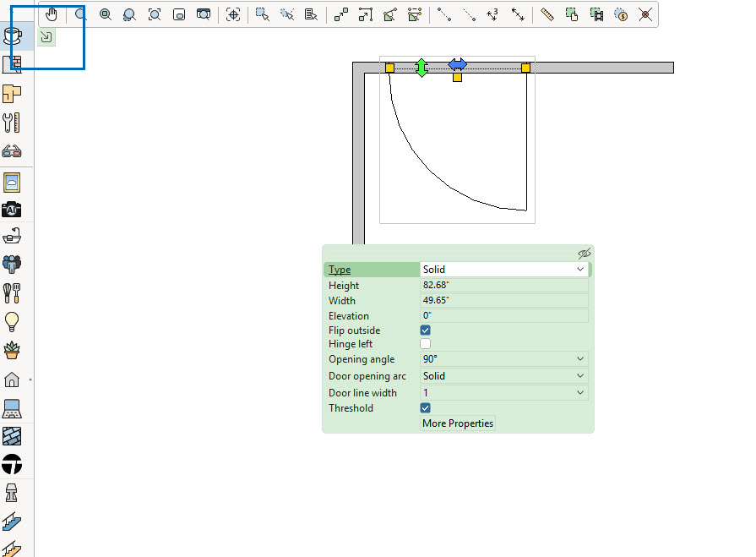Select the solid guide line tool

(x=444, y=14)
